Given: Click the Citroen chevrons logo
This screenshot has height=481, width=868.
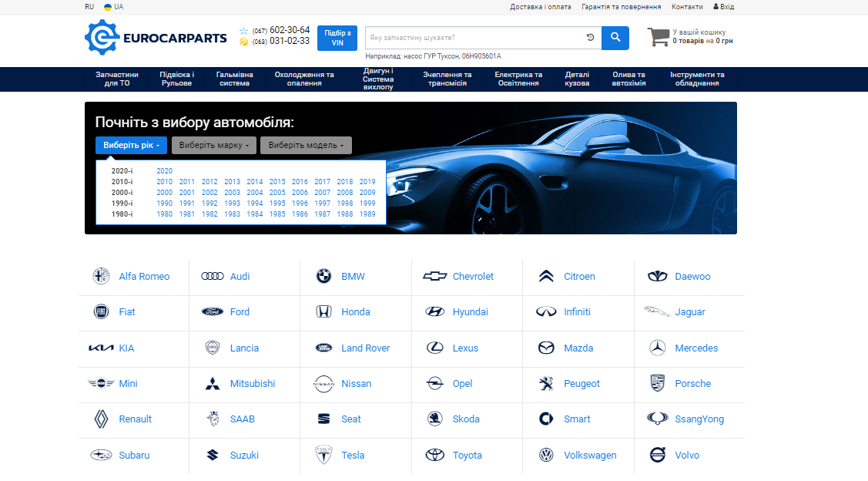Looking at the screenshot, I should [546, 276].
